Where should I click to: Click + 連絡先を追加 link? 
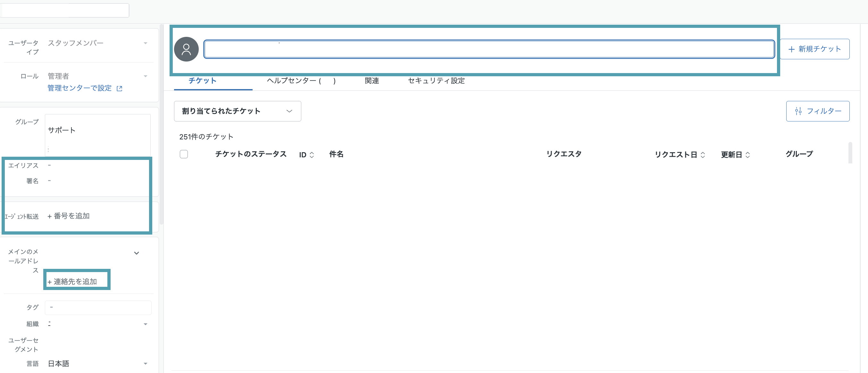[72, 282]
